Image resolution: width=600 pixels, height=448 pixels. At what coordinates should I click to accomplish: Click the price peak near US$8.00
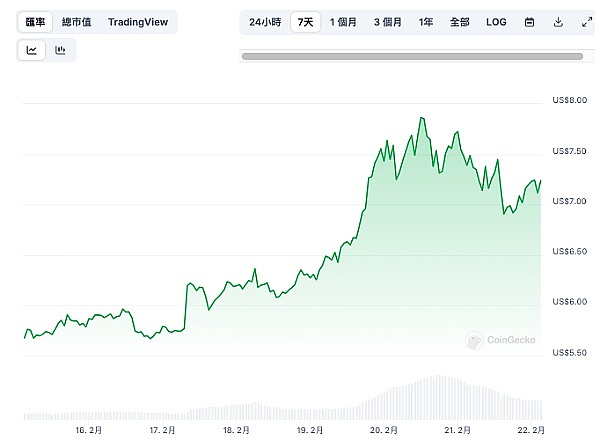[x=422, y=118]
